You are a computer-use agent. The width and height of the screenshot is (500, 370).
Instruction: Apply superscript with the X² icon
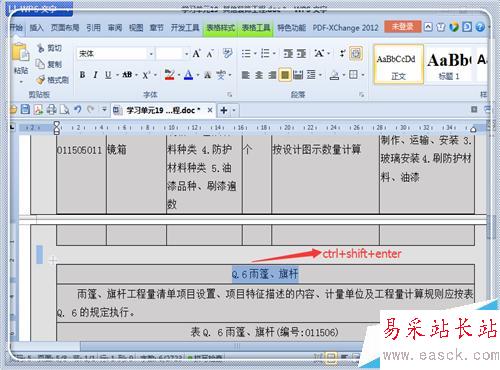[x=146, y=75]
